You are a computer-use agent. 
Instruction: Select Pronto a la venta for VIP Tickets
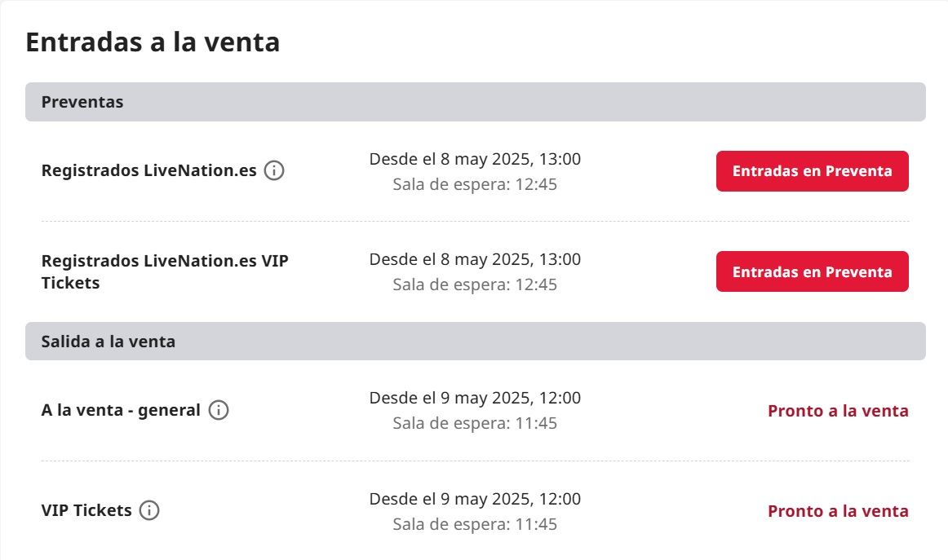pyautogui.click(x=838, y=511)
